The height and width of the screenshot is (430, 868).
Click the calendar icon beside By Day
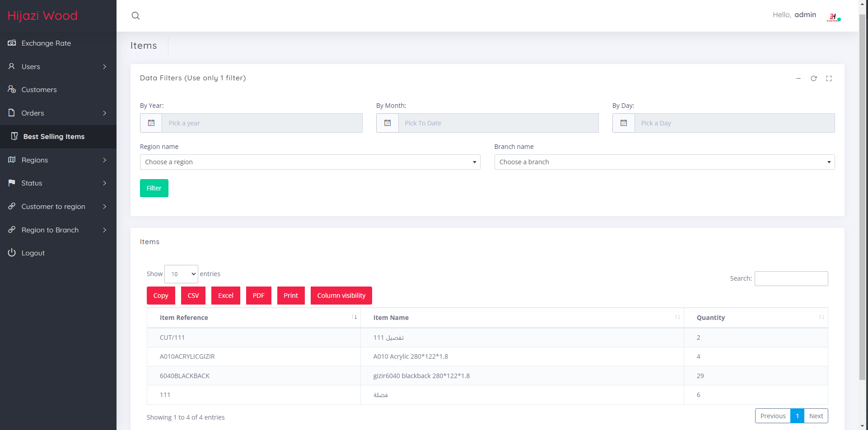[x=624, y=123]
